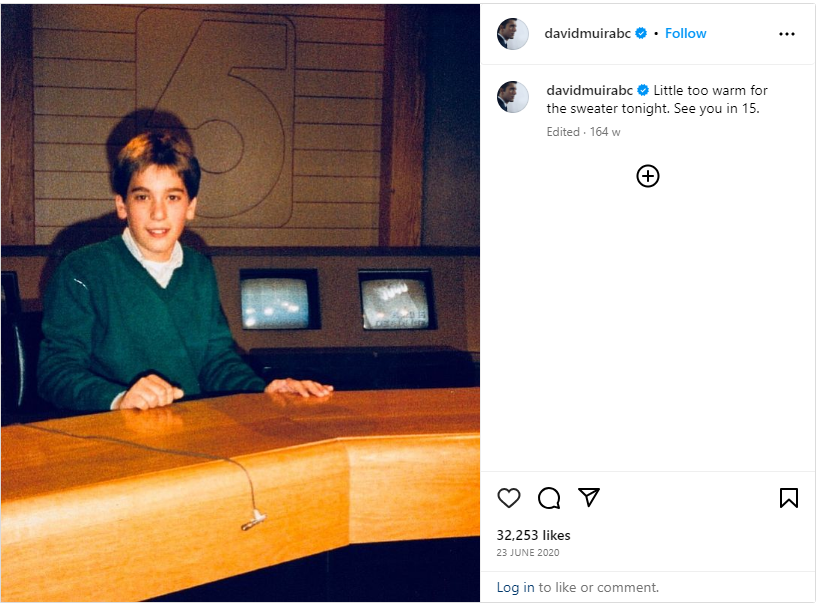Click the childhood studio photo
Image resolution: width=816 pixels, height=608 pixels.
[x=240, y=303]
